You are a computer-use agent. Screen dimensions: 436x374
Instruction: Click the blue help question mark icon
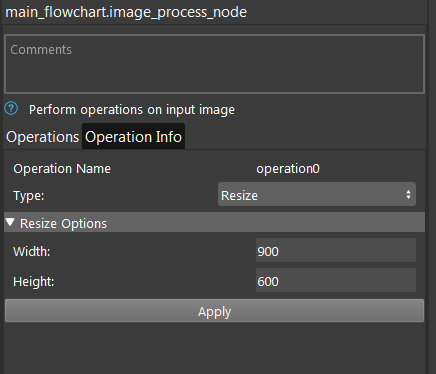[11, 108]
